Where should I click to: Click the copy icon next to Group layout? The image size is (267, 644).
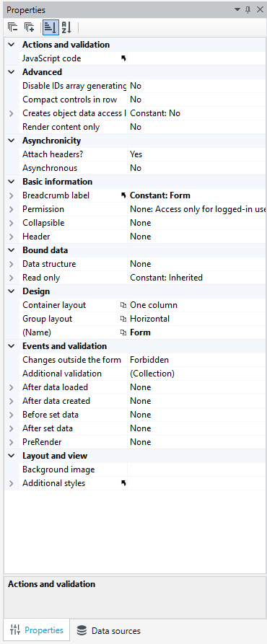[123, 319]
